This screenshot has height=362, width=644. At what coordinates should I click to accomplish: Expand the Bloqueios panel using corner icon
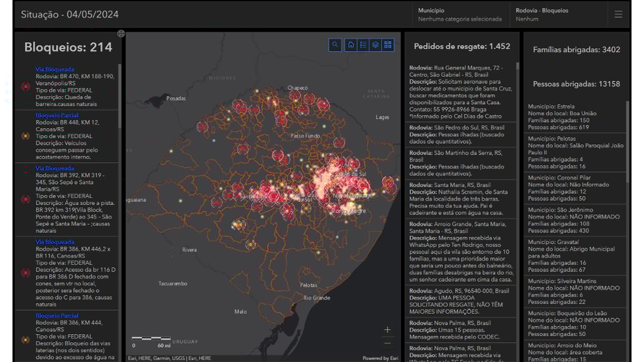click(x=121, y=33)
